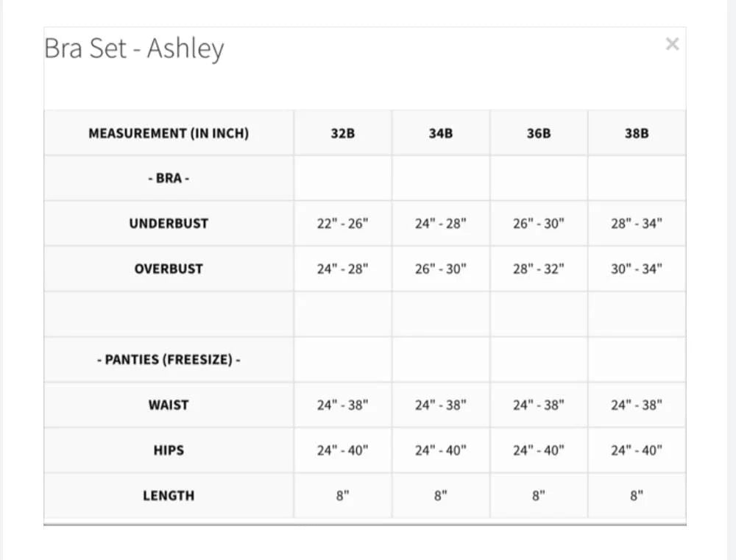This screenshot has width=736, height=560.
Task: Click the 24" - 38" waist cell under 32B
Action: tap(342, 405)
